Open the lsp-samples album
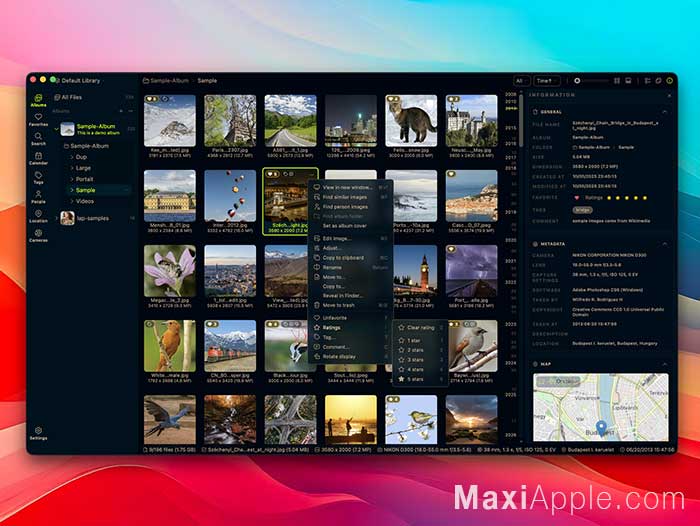Viewport: 700px width, 526px height. [92, 218]
